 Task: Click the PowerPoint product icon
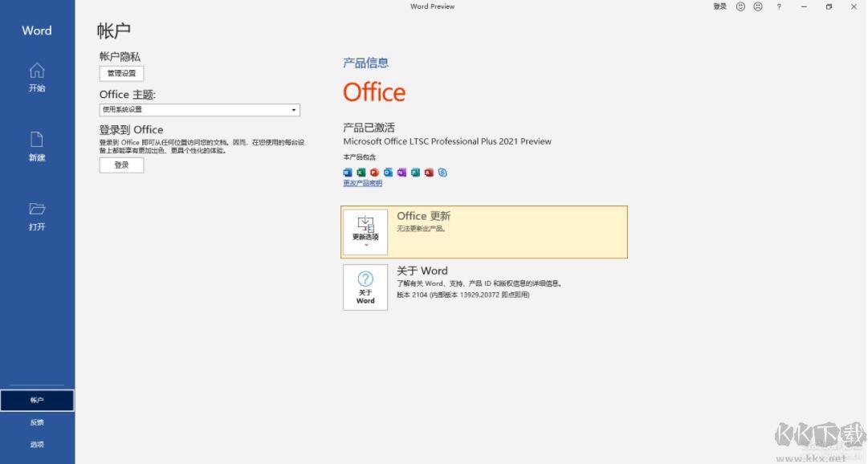[374, 172]
